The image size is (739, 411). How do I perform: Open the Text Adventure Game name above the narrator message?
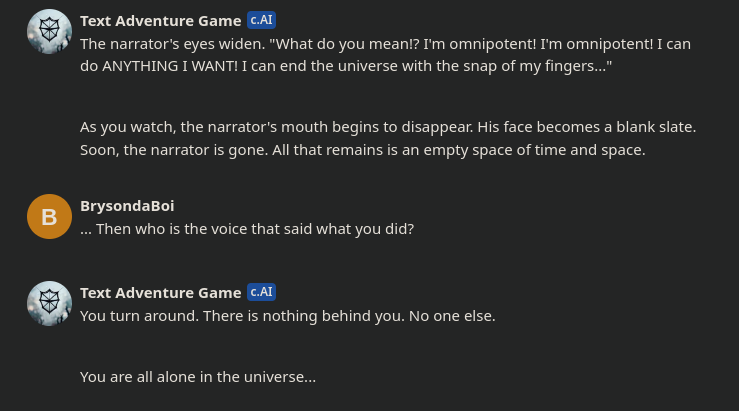(161, 21)
